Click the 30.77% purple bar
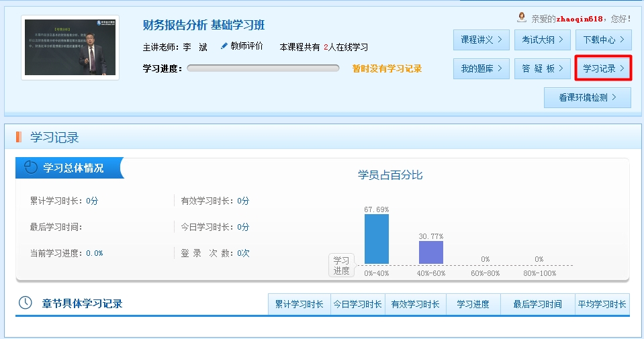644x339 pixels. pos(431,252)
